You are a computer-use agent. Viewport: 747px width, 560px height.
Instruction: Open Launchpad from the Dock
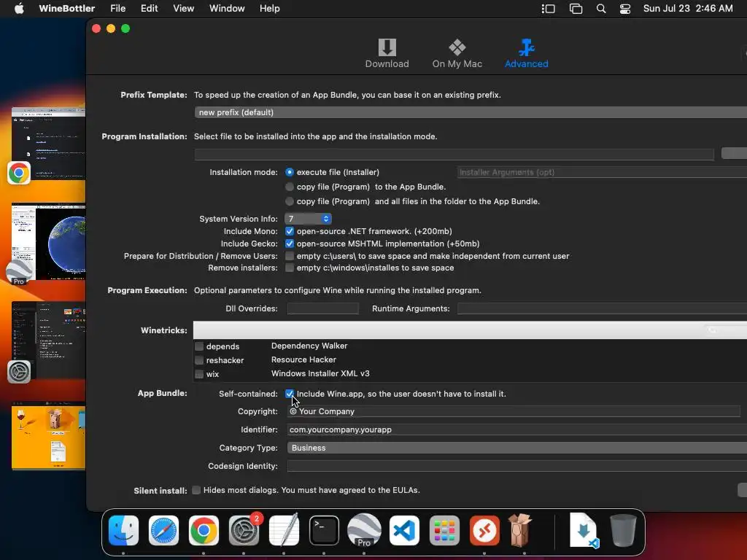click(x=444, y=530)
